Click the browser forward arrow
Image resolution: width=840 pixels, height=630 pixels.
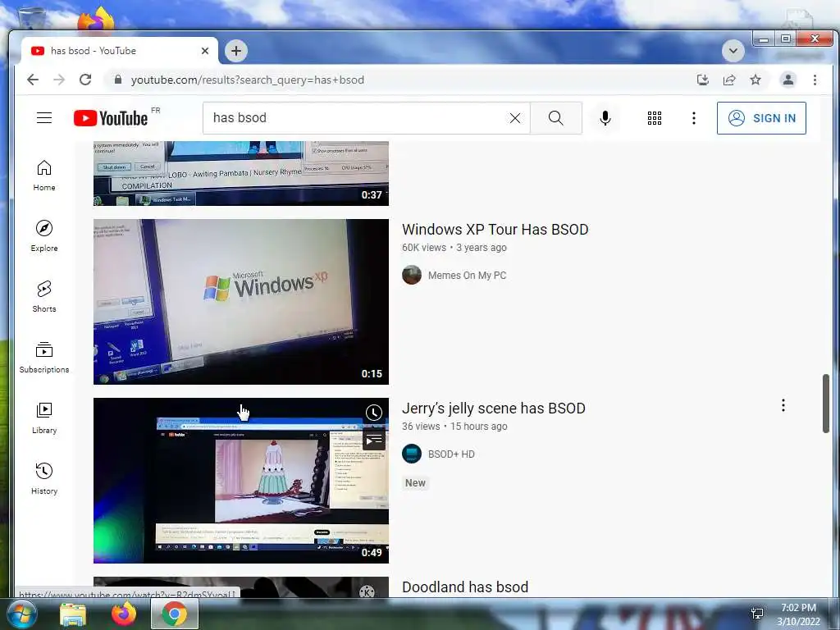click(x=59, y=80)
